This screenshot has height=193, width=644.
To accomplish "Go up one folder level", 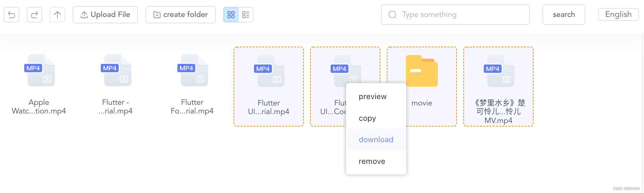I will click(57, 15).
